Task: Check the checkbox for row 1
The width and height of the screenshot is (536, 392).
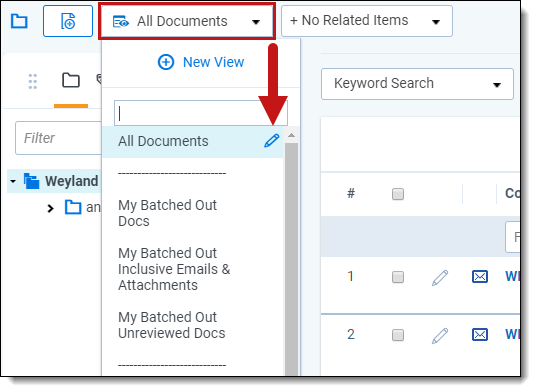Action: point(398,277)
